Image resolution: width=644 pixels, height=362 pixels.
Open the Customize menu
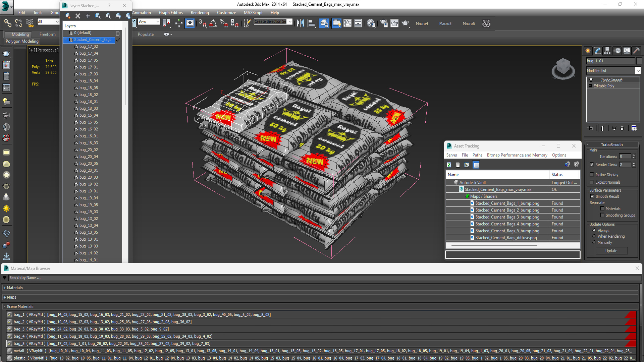(x=226, y=13)
